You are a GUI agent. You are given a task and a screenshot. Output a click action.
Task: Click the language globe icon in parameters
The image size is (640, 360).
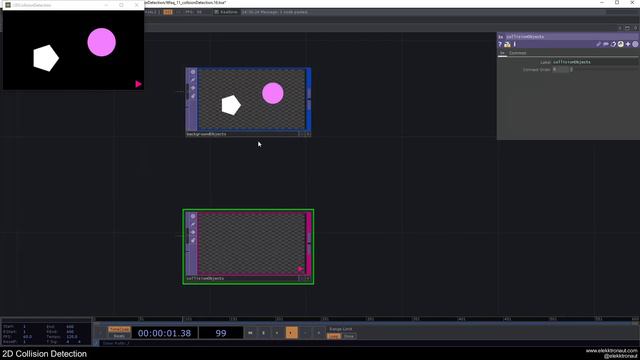coord(620,44)
